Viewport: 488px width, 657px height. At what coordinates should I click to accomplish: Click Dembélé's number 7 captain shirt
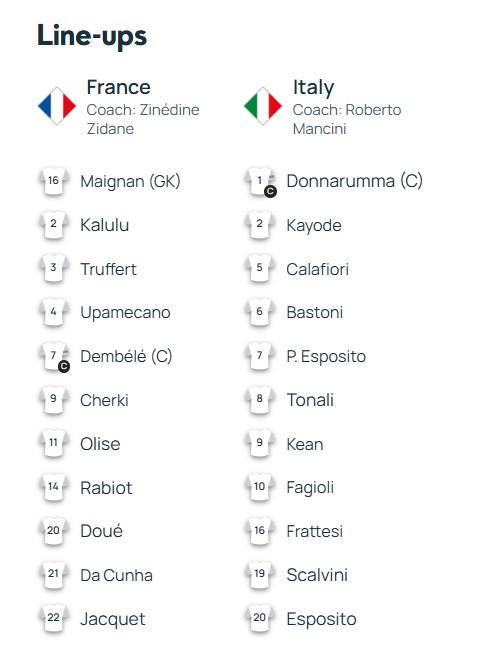pyautogui.click(x=54, y=357)
